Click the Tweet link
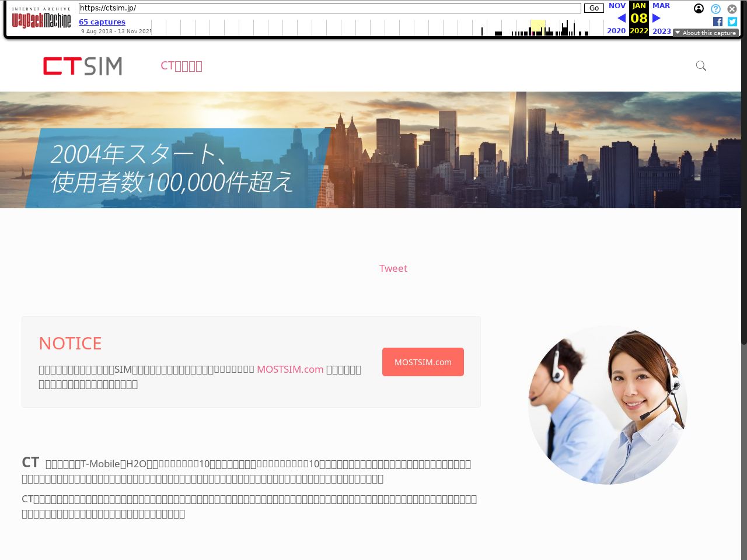The image size is (747, 560). [x=393, y=268]
